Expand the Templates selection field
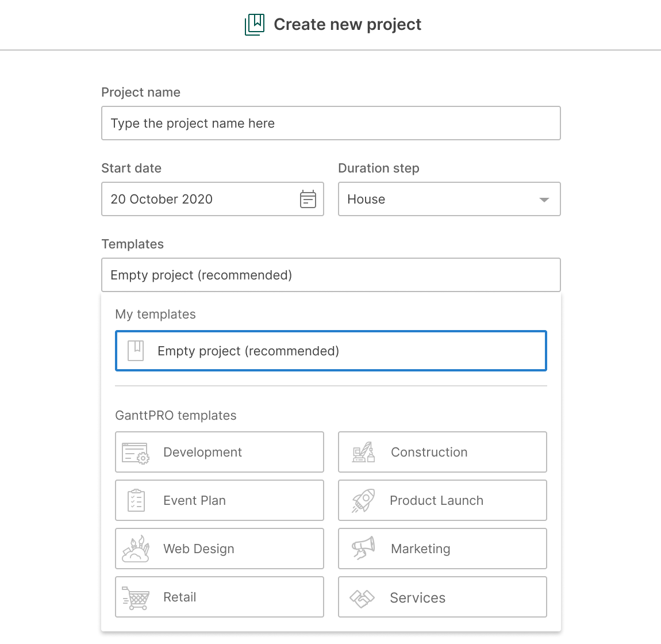 (330, 275)
